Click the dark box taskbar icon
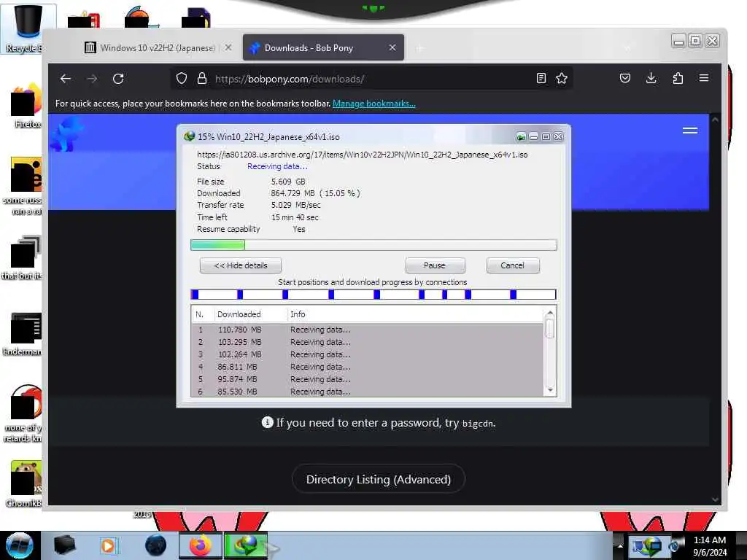Image resolution: width=747 pixels, height=560 pixels. [x=65, y=545]
